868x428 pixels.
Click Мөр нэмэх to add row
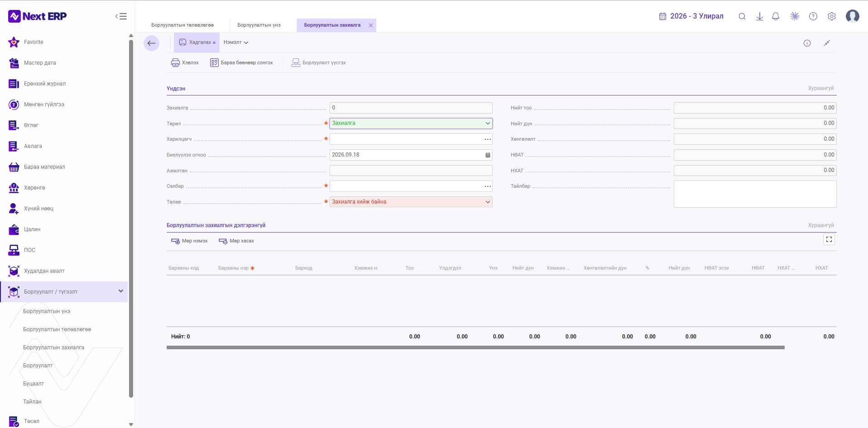click(x=189, y=241)
